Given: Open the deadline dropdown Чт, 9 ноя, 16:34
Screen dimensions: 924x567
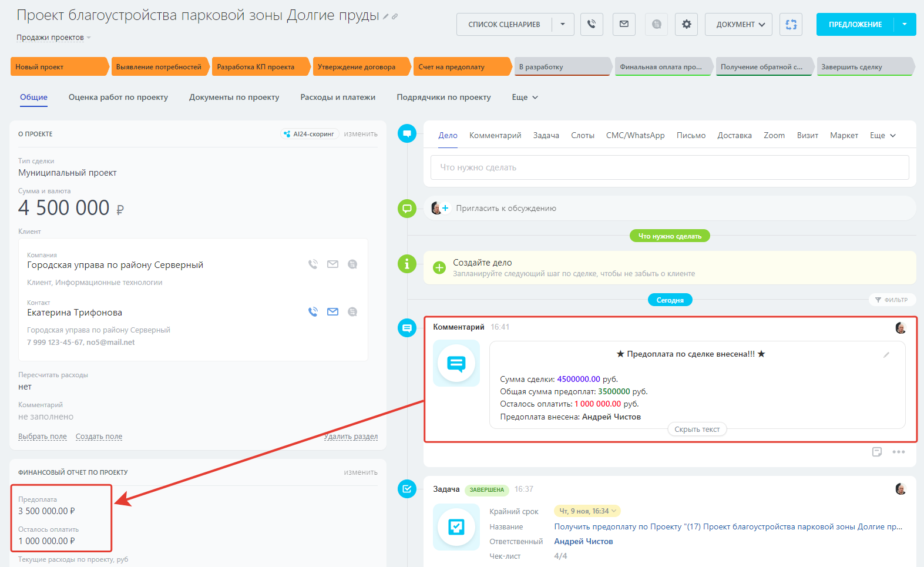Looking at the screenshot, I should coord(587,511).
